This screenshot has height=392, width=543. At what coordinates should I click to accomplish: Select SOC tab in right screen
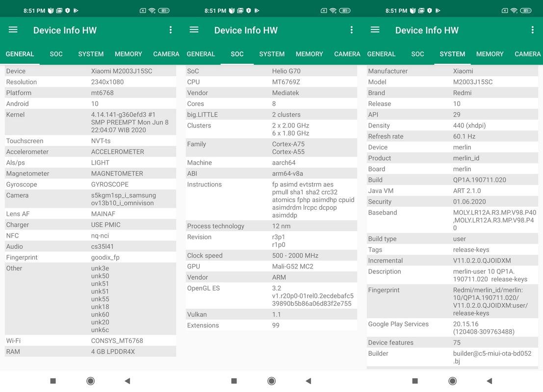point(417,54)
